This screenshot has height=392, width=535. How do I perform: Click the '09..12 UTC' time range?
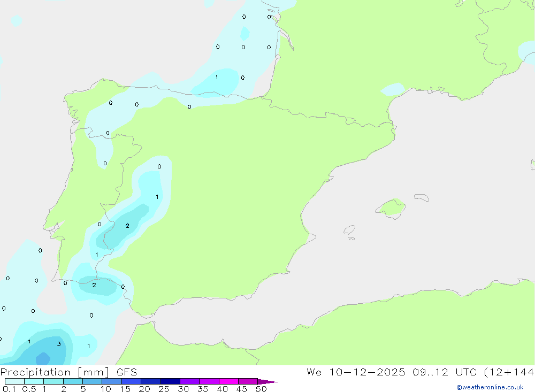click(445, 372)
